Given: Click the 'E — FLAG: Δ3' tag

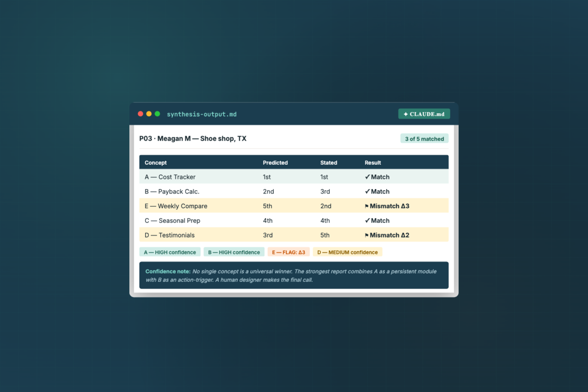Looking at the screenshot, I should coord(289,252).
